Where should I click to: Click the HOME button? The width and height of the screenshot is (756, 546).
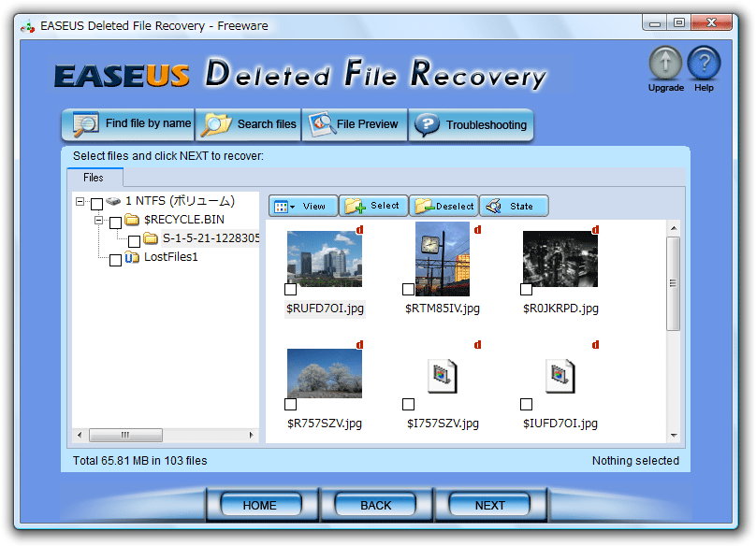261,505
